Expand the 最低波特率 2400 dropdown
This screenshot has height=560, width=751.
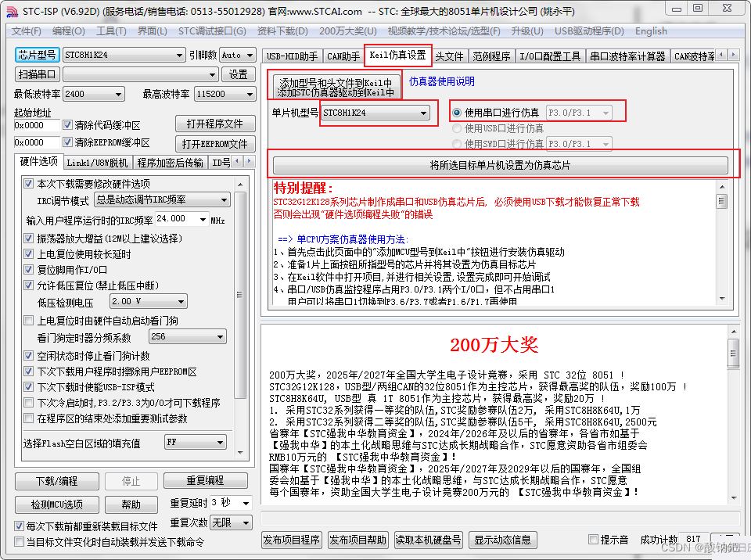pyautogui.click(x=118, y=95)
